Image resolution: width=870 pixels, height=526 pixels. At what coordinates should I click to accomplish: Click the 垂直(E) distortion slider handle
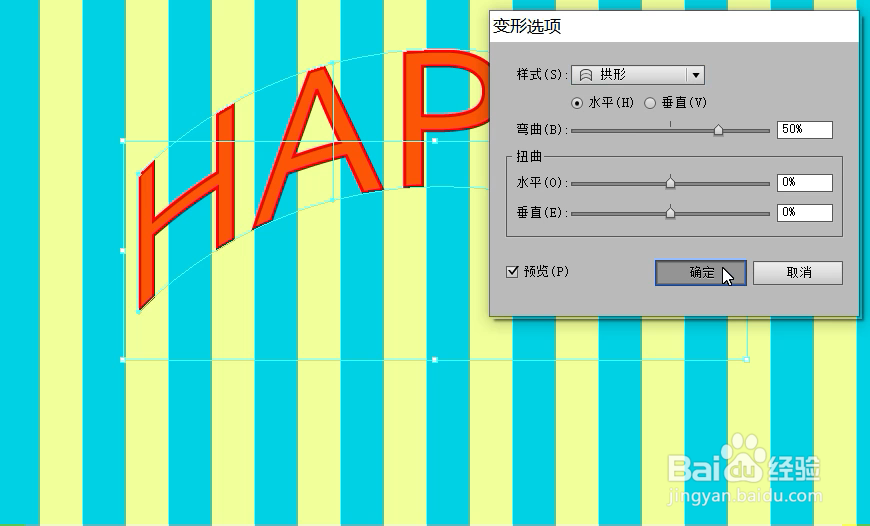pyautogui.click(x=670, y=213)
